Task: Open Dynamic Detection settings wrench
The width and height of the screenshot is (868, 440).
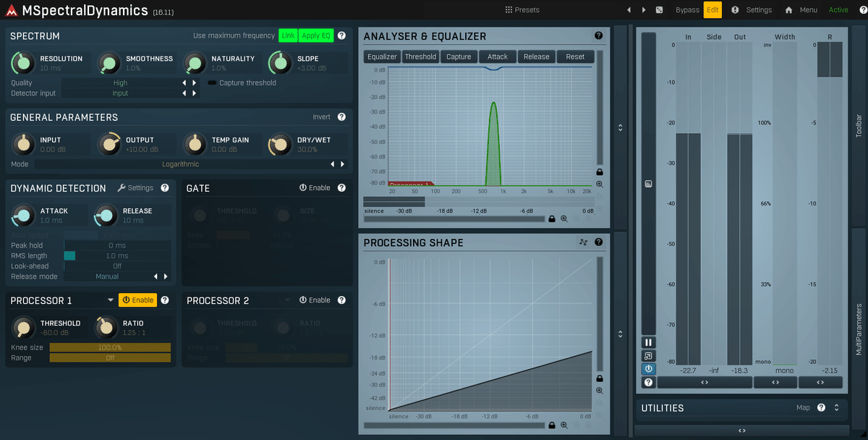Action: pyautogui.click(x=122, y=187)
